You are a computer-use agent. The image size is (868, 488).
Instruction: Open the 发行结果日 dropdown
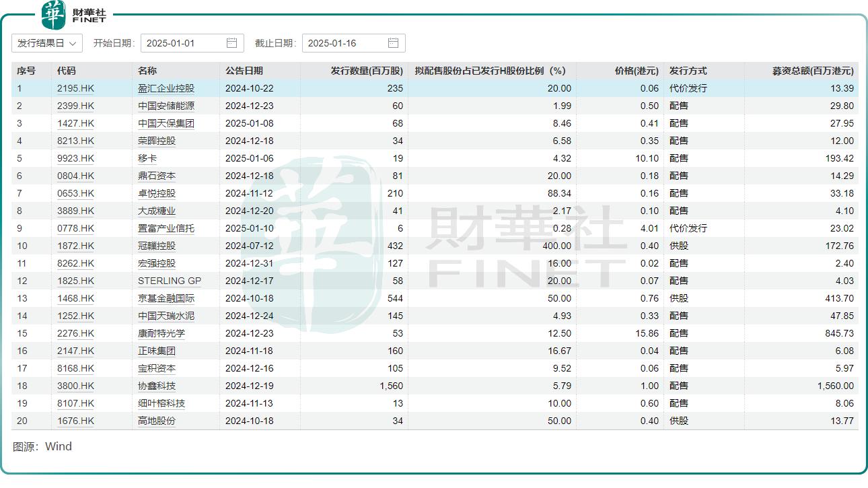point(47,43)
